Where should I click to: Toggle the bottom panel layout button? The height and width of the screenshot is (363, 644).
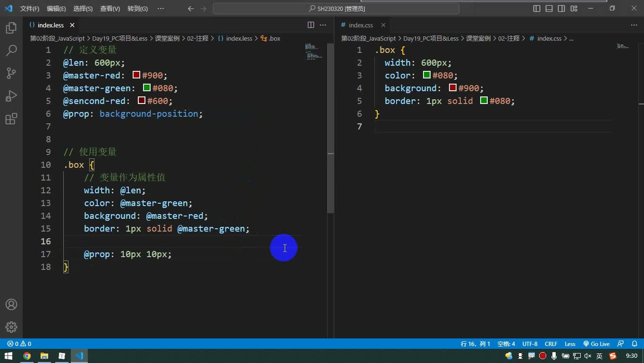(549, 9)
